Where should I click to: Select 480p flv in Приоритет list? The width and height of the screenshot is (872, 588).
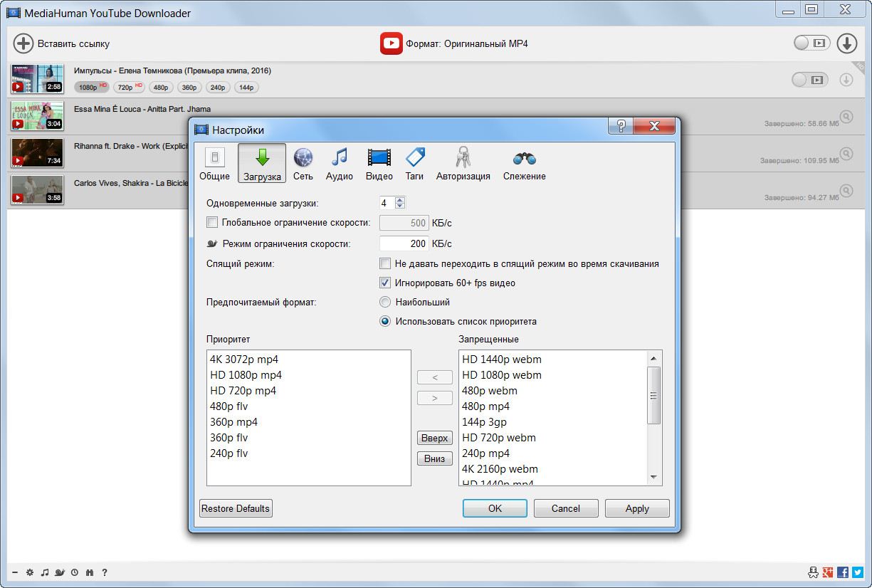[x=309, y=406]
